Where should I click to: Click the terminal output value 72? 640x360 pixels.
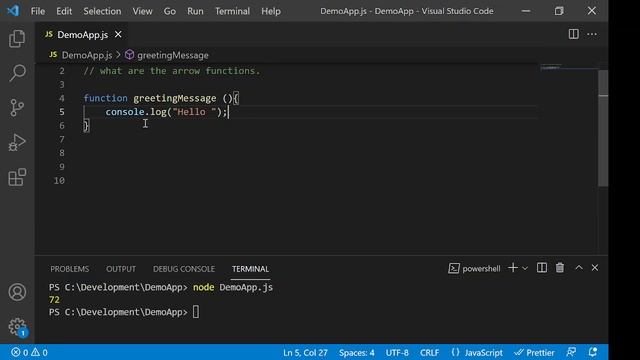coord(54,300)
